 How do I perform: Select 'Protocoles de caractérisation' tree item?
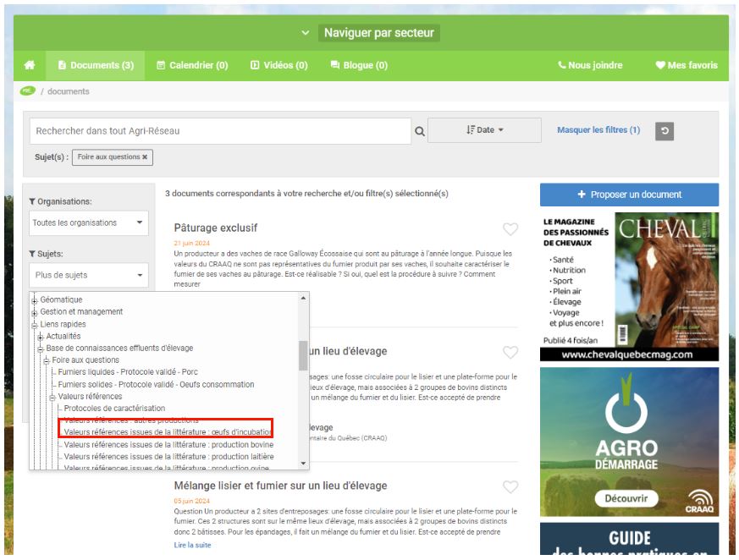pos(114,409)
